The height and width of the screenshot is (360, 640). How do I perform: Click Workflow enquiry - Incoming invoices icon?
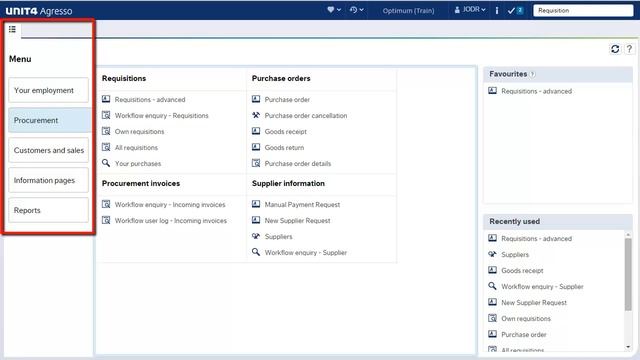pyautogui.click(x=106, y=204)
